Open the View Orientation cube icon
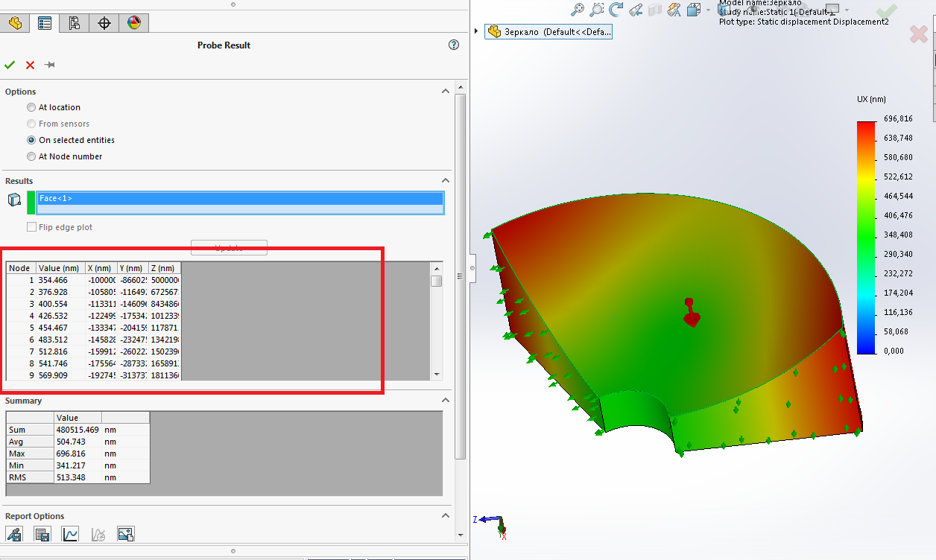936x560 pixels. point(693,10)
